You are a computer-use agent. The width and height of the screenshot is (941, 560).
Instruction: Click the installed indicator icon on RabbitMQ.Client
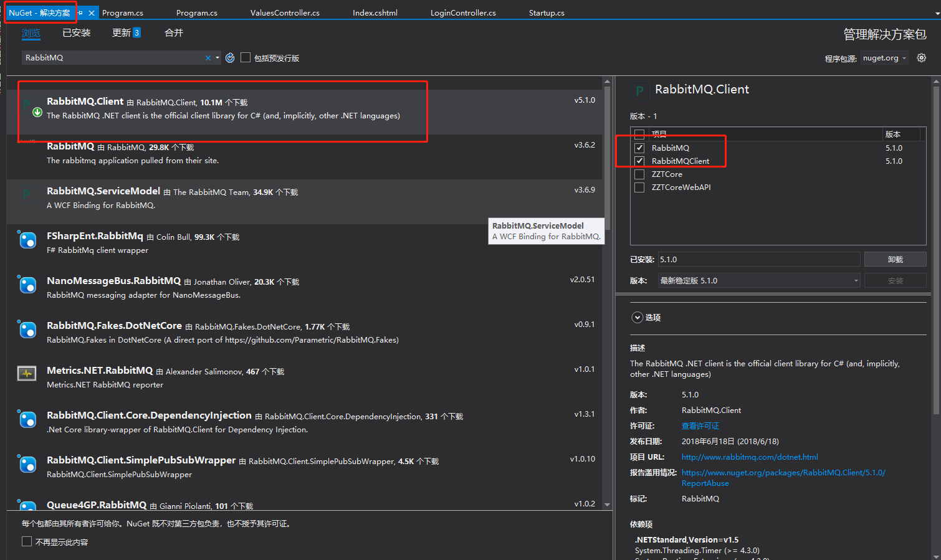tap(37, 112)
